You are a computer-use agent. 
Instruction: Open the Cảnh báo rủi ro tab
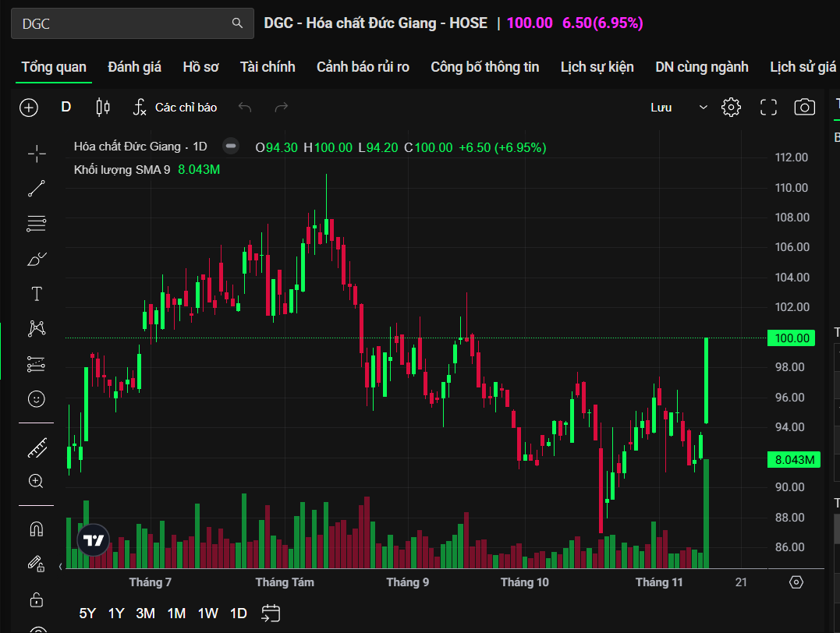coord(363,67)
